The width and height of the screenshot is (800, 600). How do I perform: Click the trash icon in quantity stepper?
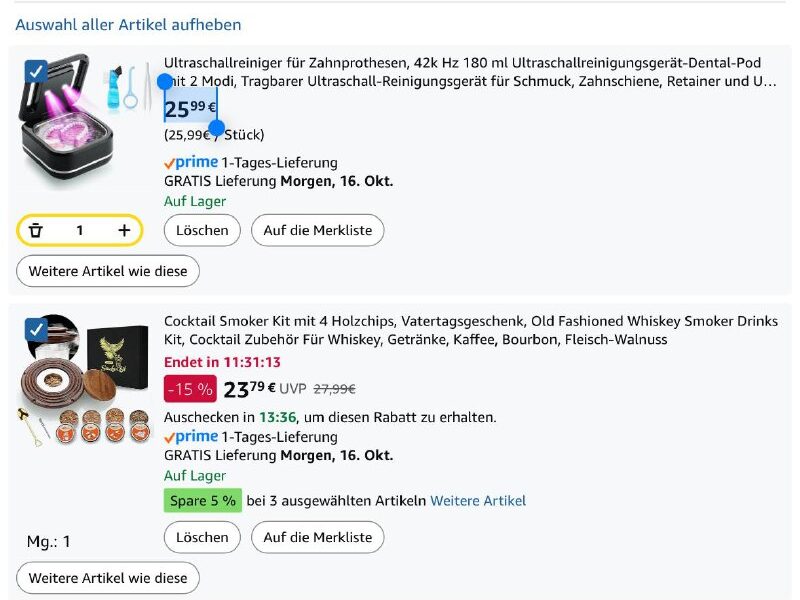pyautogui.click(x=36, y=231)
